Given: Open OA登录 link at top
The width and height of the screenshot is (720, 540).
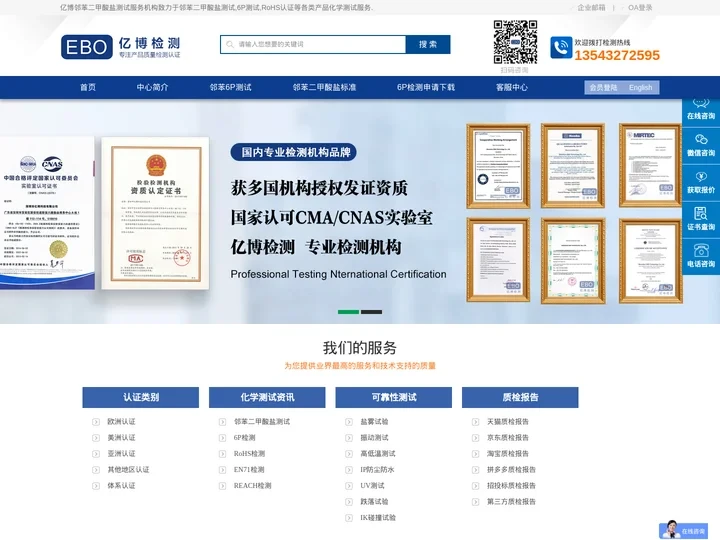Looking at the screenshot, I should pos(640,7).
